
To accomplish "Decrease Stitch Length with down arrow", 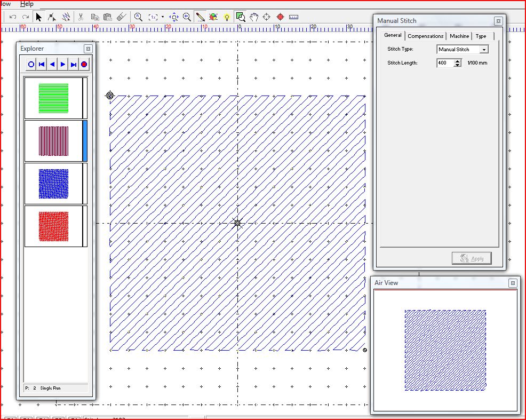I will (458, 65).
